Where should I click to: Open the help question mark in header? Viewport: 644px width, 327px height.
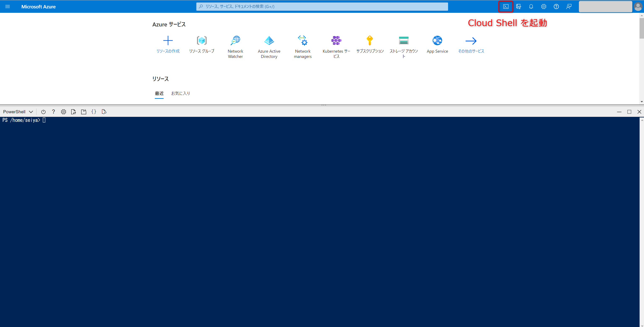tap(556, 7)
